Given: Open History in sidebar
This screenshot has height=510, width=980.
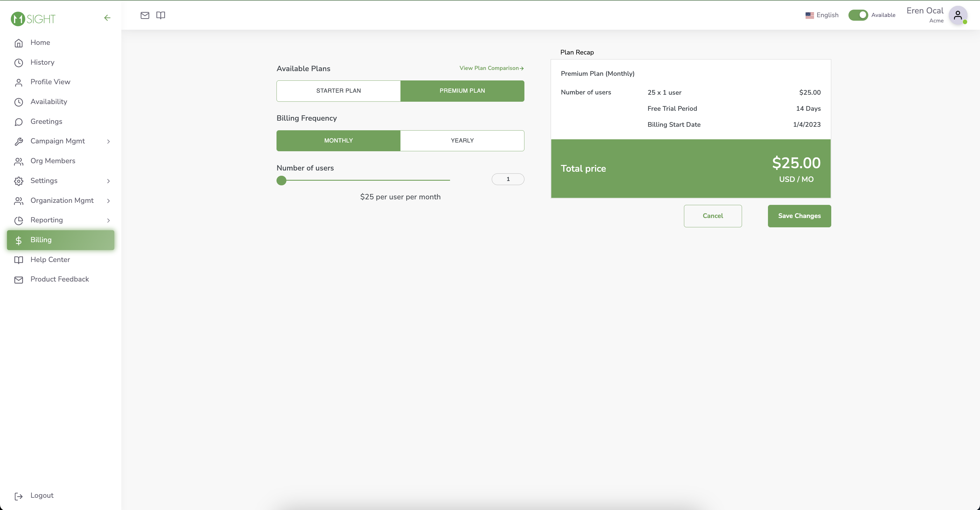Looking at the screenshot, I should pyautogui.click(x=61, y=62).
